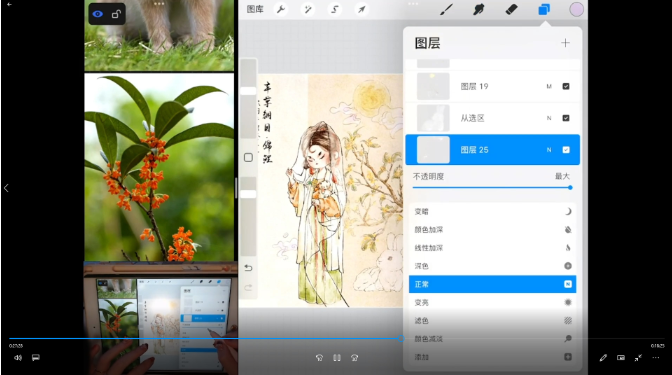This screenshot has height=375, width=672.
Task: Choose 变暗 blend mode
Action: 492,211
